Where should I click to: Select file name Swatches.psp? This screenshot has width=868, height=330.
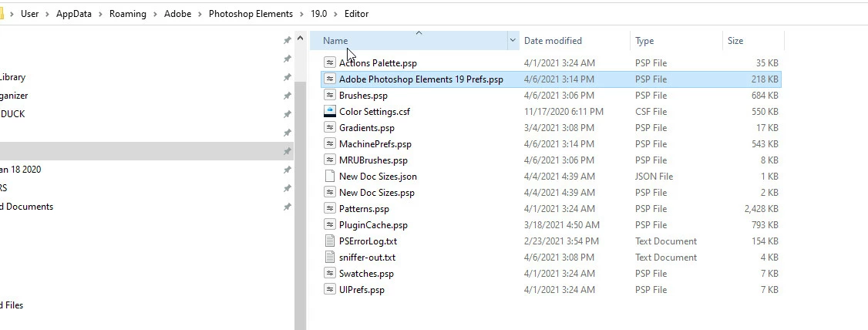point(366,274)
